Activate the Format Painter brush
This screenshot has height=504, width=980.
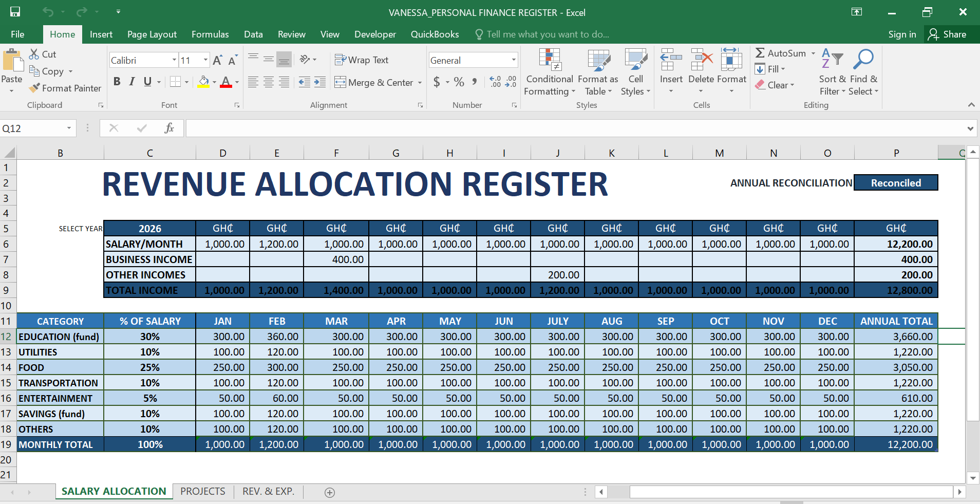point(34,88)
